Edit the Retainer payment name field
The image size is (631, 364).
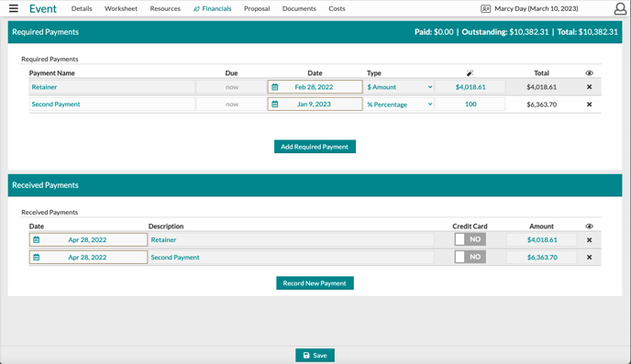112,87
